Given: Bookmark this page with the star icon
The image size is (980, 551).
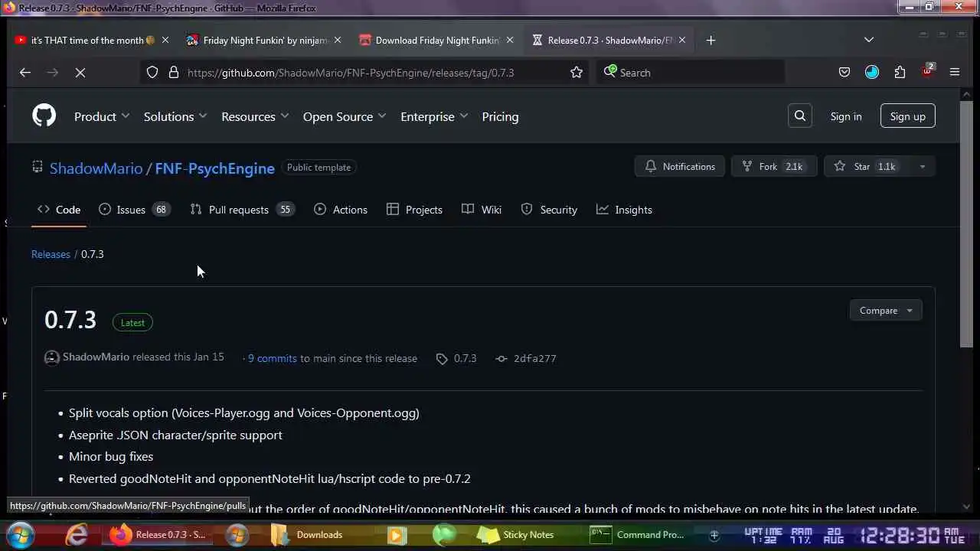Looking at the screenshot, I should 577,73.
